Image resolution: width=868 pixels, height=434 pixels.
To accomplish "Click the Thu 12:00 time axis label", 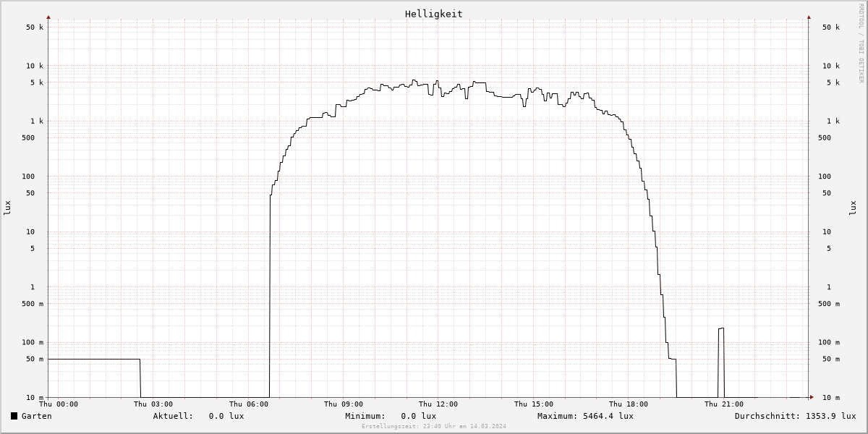I will [438, 404].
